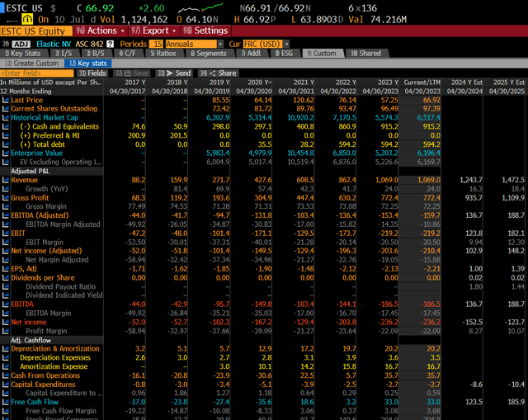Click chart icon next to Revenue row
The height and width of the screenshot is (420, 528).
5,180
